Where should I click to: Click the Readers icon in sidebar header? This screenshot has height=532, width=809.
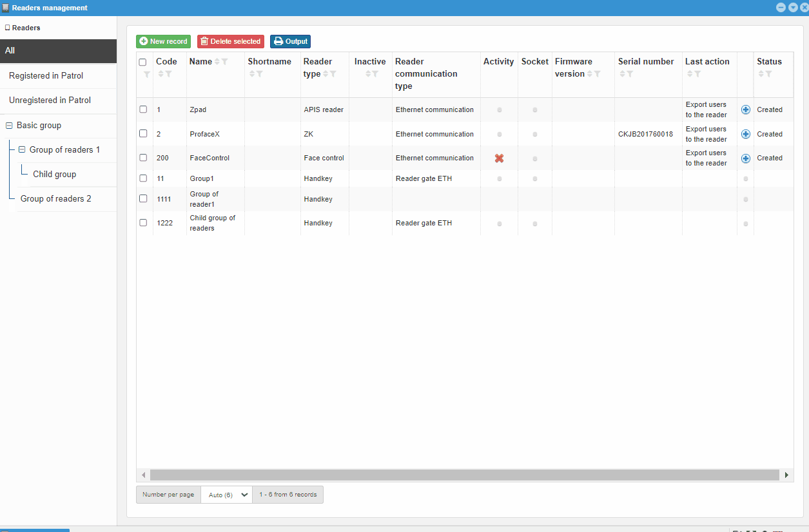pyautogui.click(x=7, y=28)
